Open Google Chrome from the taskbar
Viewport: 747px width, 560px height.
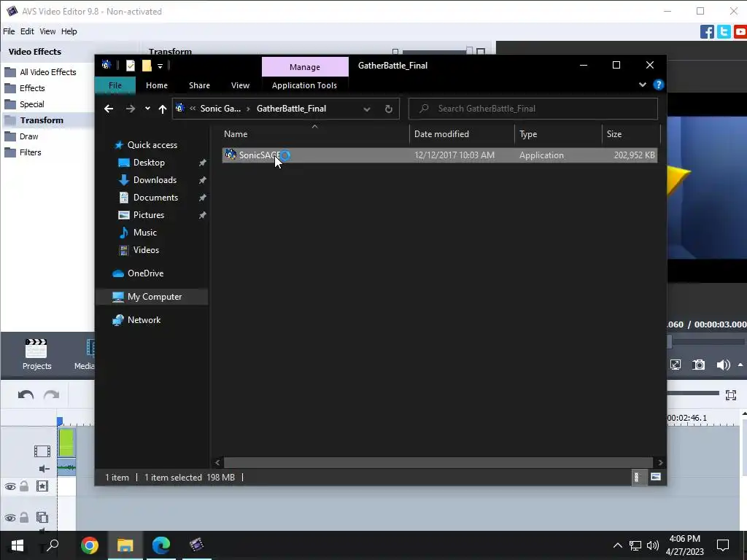90,545
